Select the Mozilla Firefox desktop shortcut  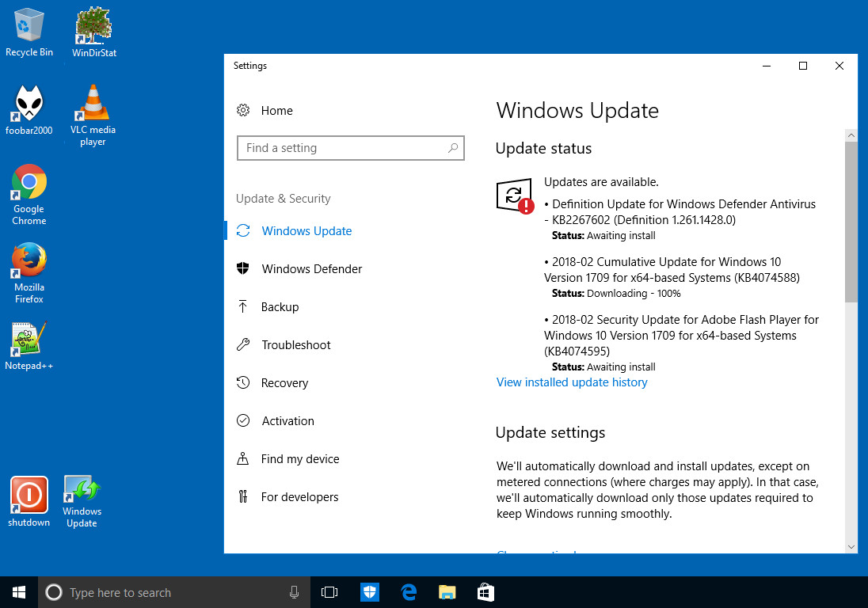(29, 273)
